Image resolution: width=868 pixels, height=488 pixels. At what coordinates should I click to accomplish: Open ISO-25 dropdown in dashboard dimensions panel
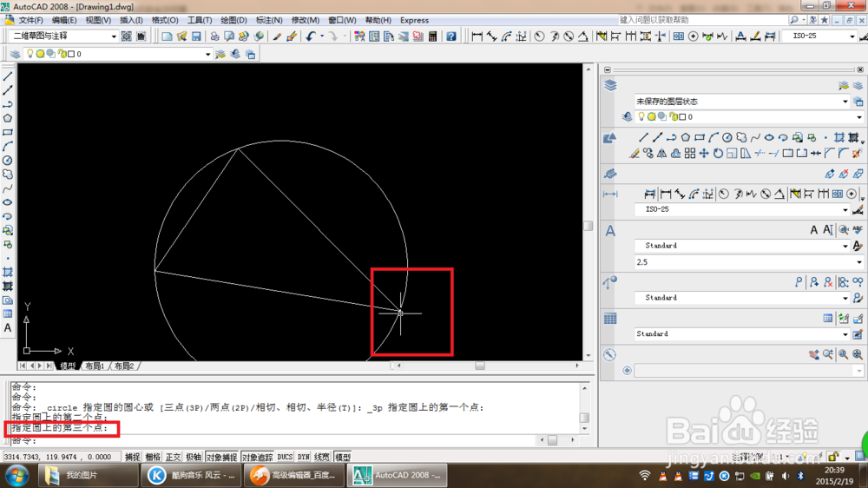pyautogui.click(x=845, y=209)
